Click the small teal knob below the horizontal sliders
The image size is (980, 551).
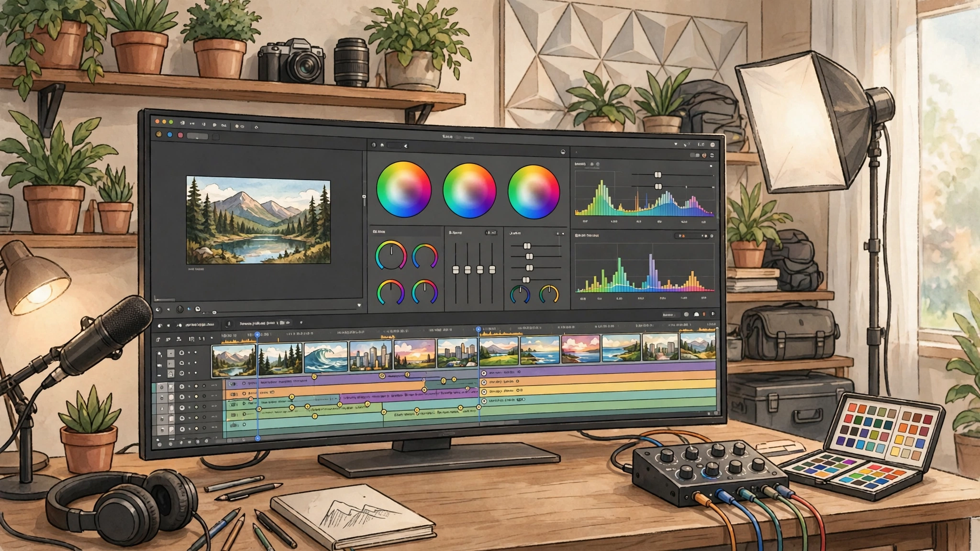click(520, 294)
